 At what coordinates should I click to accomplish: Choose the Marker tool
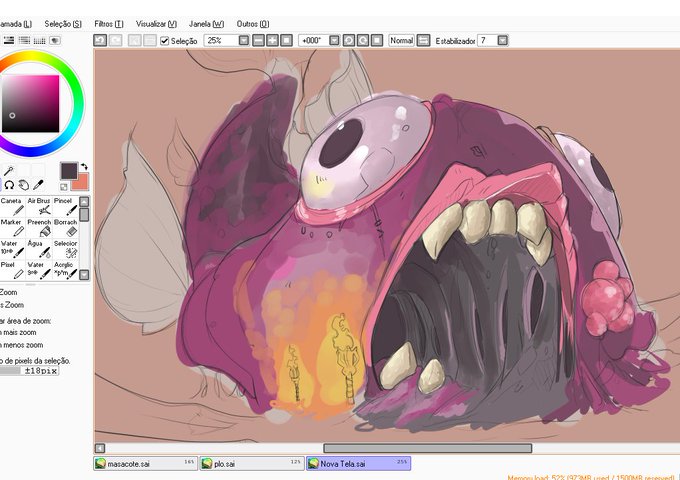(12, 228)
